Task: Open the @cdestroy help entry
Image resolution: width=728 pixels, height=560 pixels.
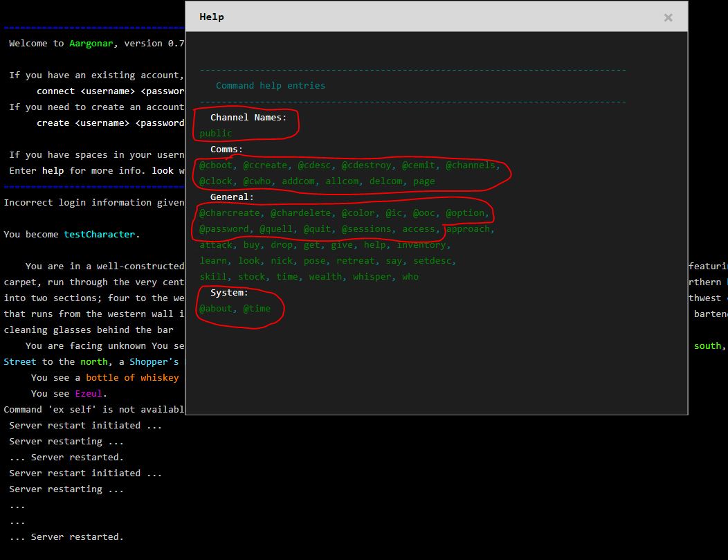Action: (x=366, y=165)
